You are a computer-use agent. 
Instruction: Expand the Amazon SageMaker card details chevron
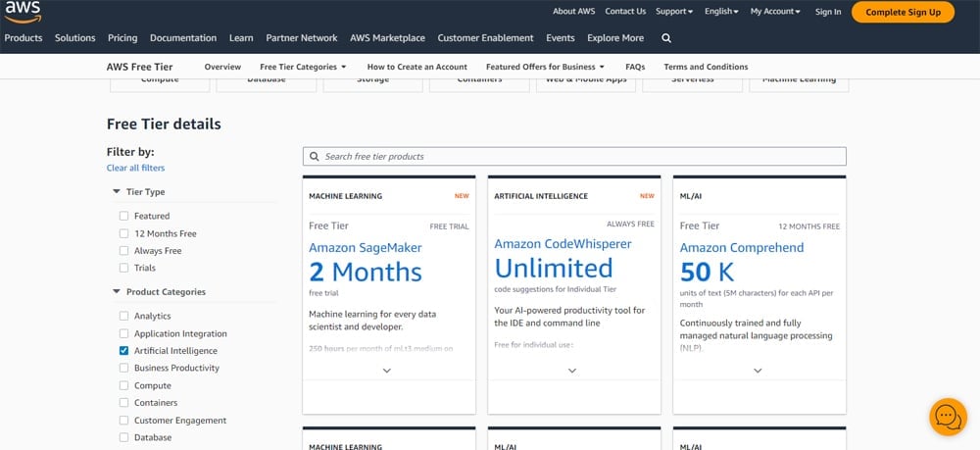[x=387, y=371]
